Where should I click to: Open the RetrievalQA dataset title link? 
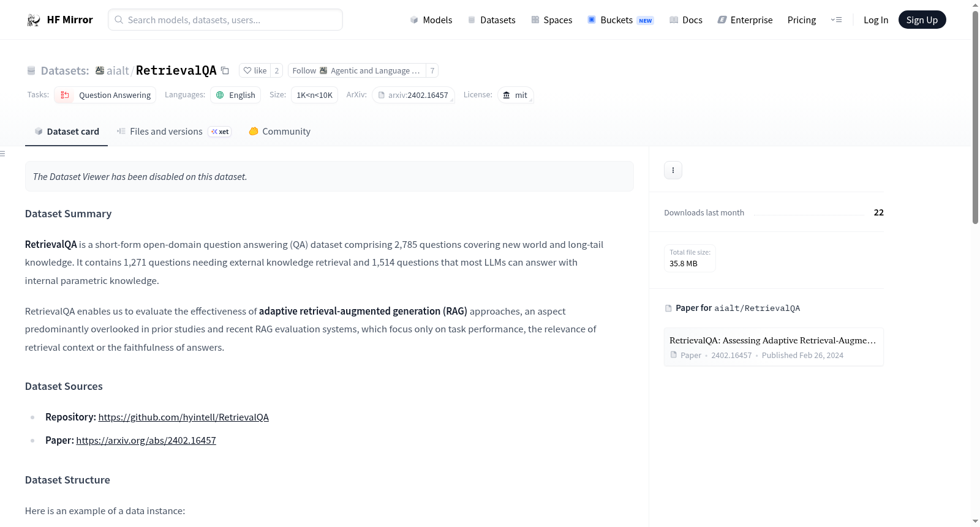point(176,70)
